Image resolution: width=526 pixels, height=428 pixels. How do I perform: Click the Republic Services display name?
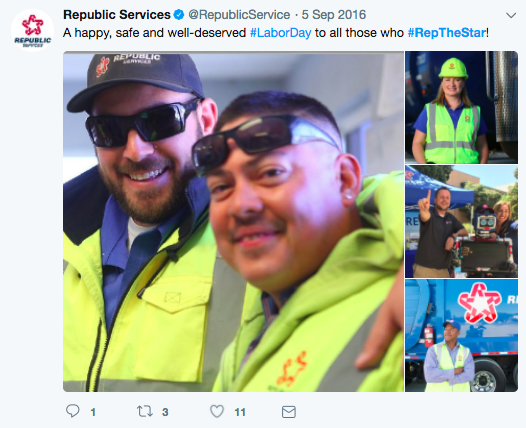pyautogui.click(x=117, y=15)
